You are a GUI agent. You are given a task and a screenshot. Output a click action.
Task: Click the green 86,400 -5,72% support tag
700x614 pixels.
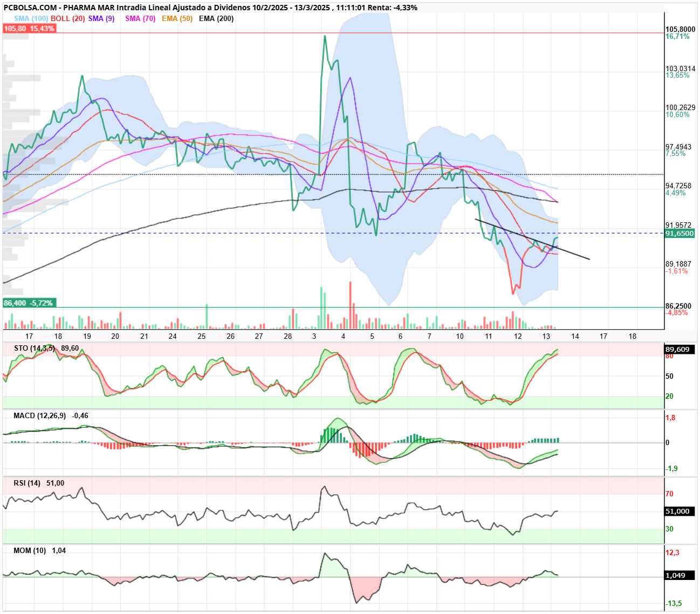pyautogui.click(x=29, y=303)
